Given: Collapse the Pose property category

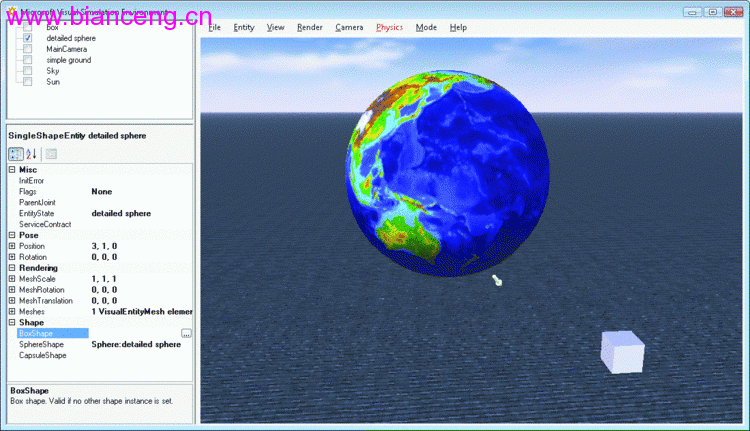Looking at the screenshot, I should point(12,235).
